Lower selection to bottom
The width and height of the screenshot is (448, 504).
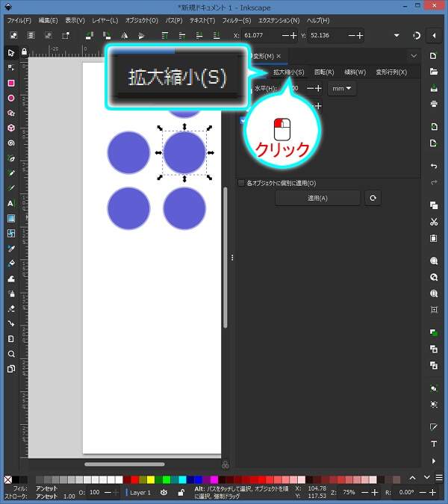click(217, 35)
